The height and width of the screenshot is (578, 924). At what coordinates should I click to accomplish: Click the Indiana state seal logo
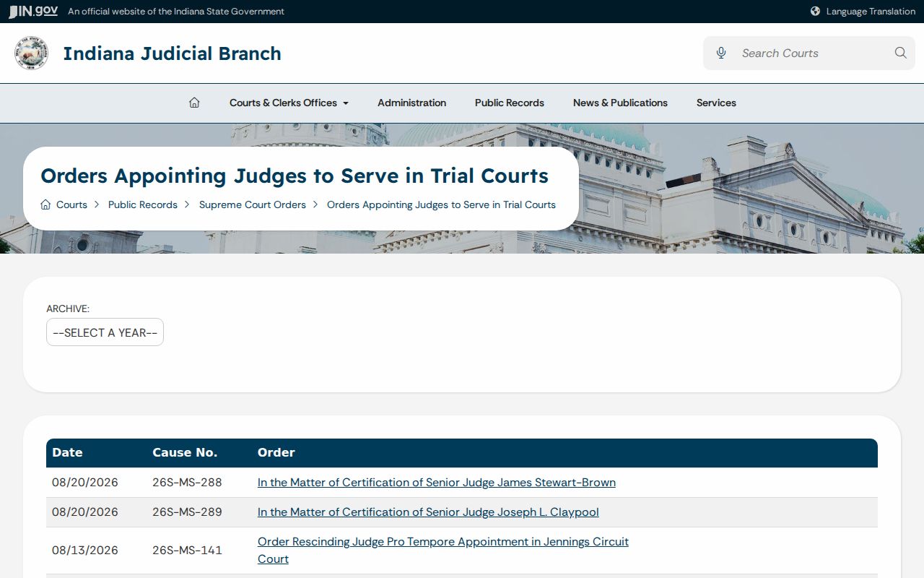click(x=31, y=53)
